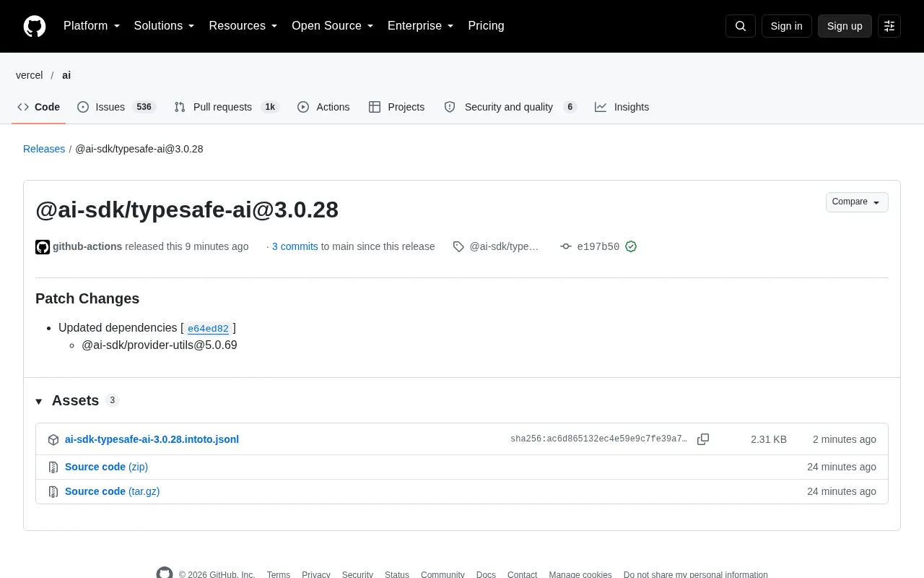Open the Open Source dropdown
The width and height of the screenshot is (924, 578).
[333, 26]
